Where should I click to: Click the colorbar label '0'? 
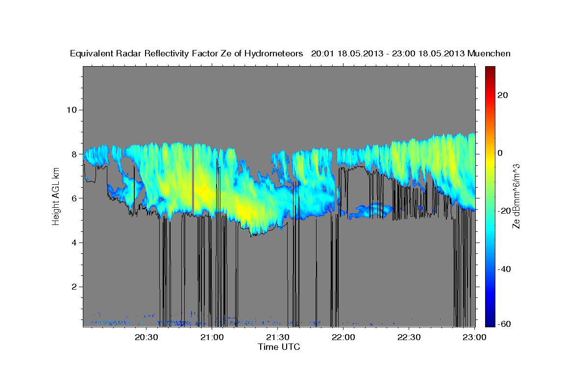(500, 153)
